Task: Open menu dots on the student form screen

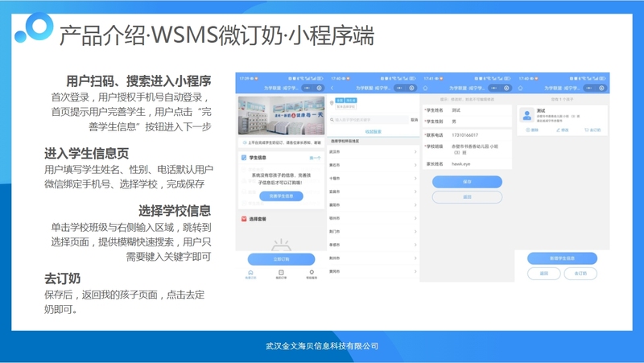Action: click(x=494, y=88)
